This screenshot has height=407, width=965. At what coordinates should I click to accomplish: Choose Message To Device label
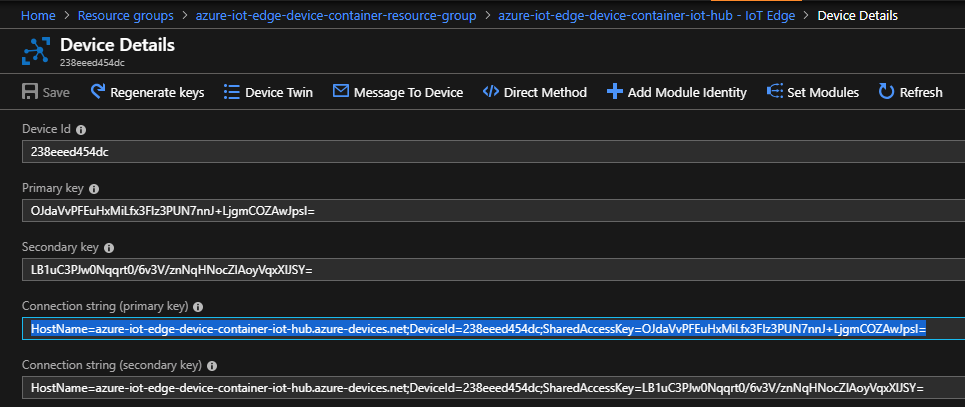pos(409,92)
